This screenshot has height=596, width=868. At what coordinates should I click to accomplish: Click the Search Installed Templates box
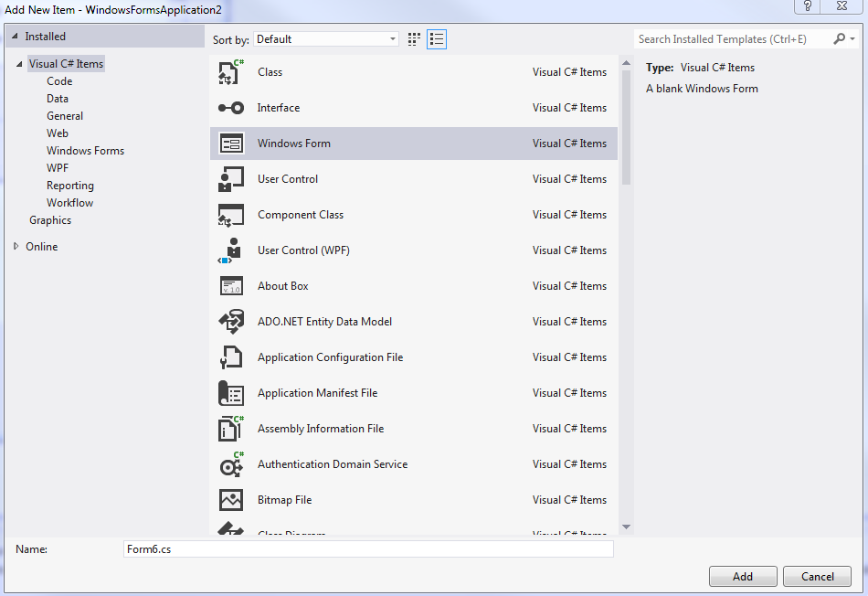click(734, 38)
